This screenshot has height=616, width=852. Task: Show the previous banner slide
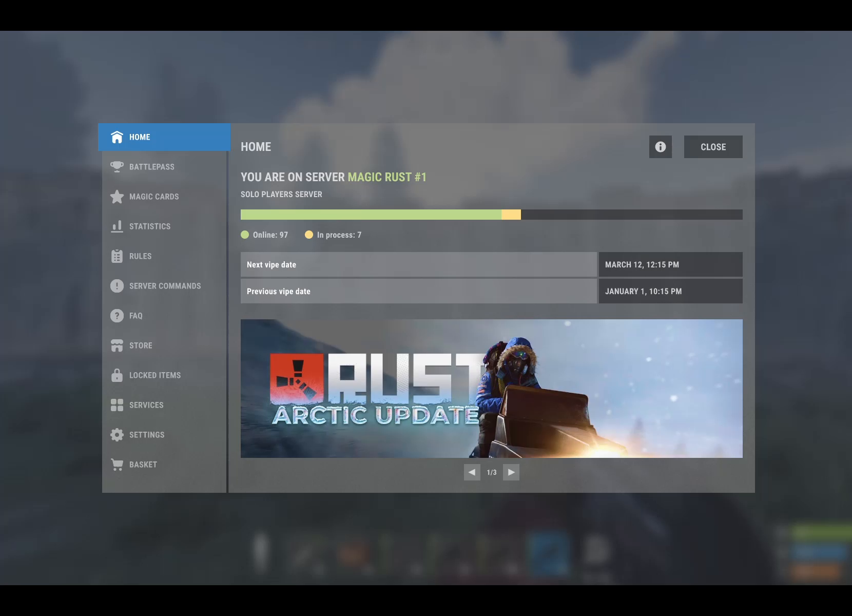(x=472, y=472)
